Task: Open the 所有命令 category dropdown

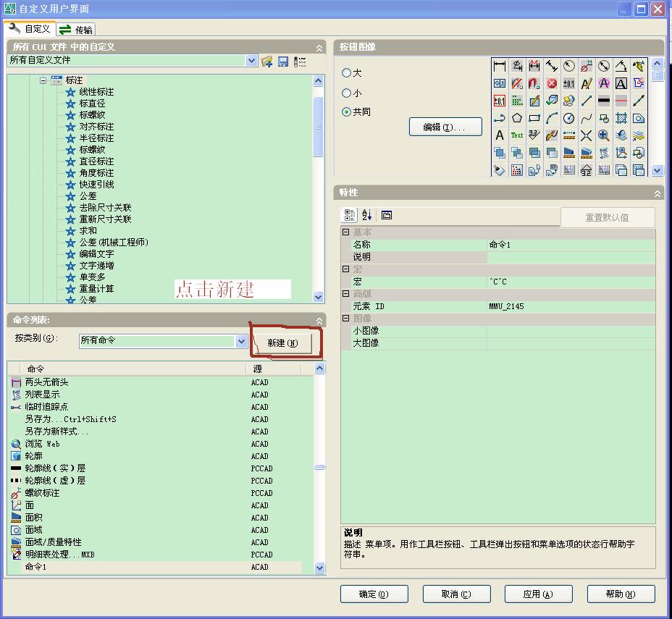Action: (241, 341)
